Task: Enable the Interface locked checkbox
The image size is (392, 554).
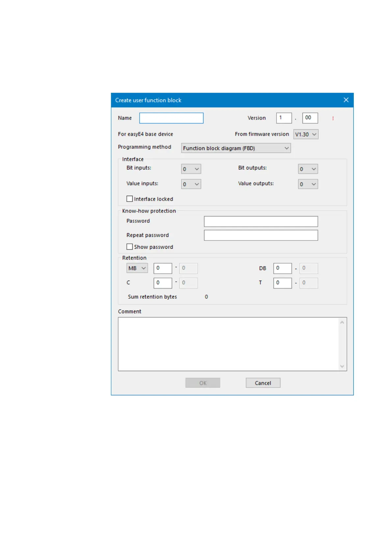Action: [130, 199]
